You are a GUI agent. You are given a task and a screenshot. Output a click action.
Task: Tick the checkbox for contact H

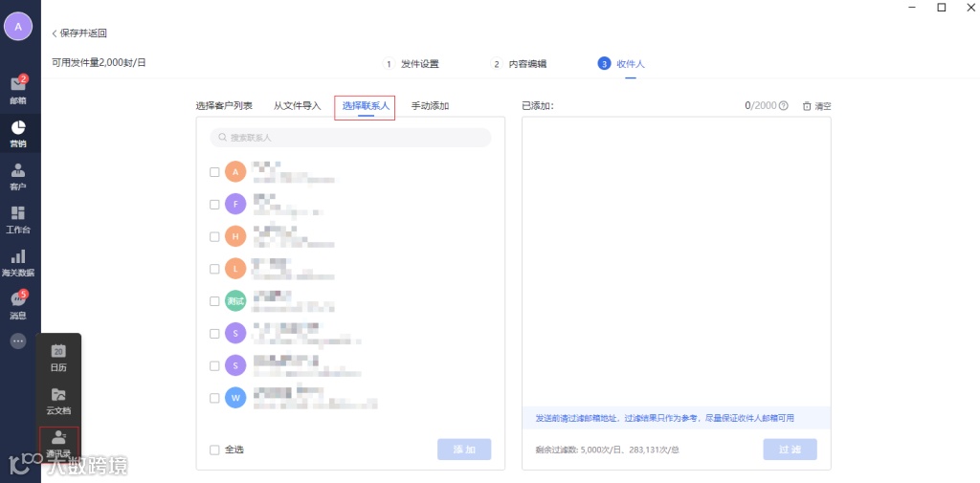[x=214, y=237]
